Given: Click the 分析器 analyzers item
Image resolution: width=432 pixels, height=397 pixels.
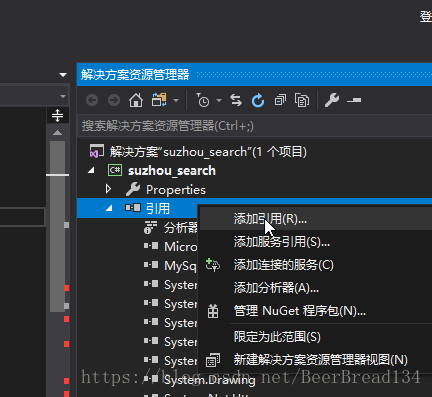Looking at the screenshot, I should pos(181,228).
